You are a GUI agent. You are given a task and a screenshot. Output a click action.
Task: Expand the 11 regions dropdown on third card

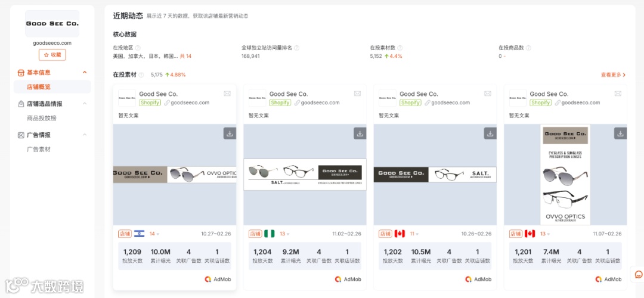(x=414, y=234)
